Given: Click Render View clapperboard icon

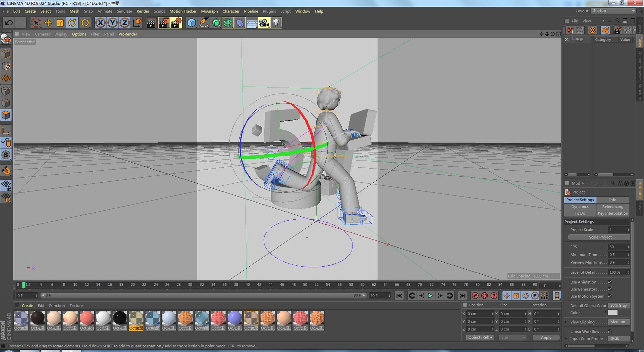Looking at the screenshot, I should pyautogui.click(x=151, y=23).
